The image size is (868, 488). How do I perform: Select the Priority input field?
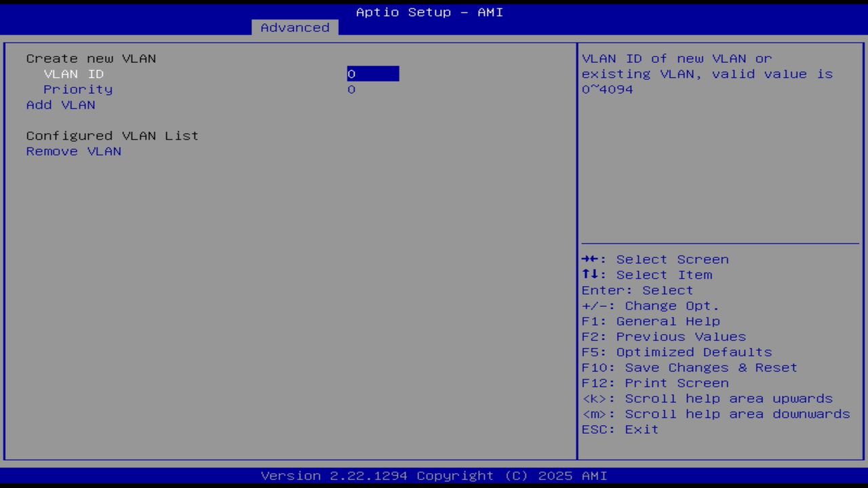[x=351, y=89]
